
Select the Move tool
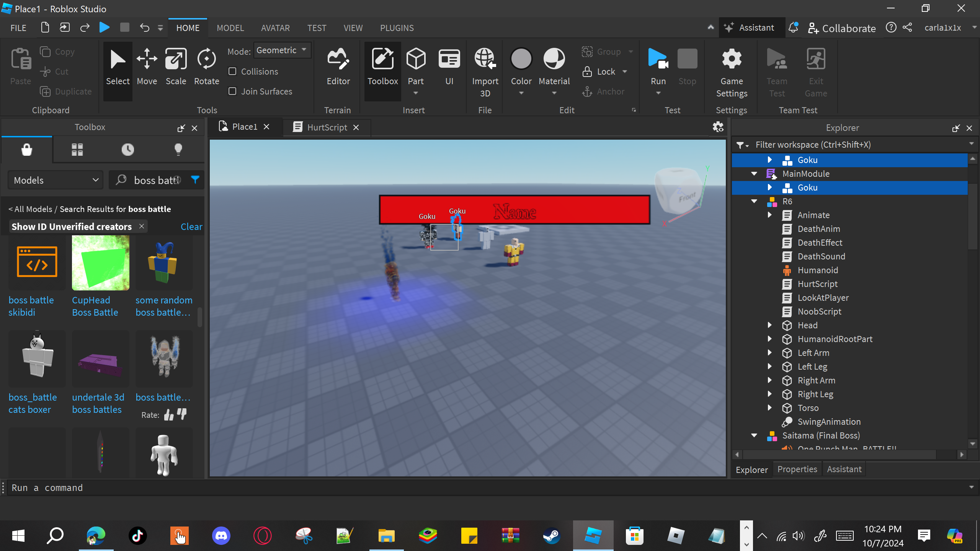147,67
